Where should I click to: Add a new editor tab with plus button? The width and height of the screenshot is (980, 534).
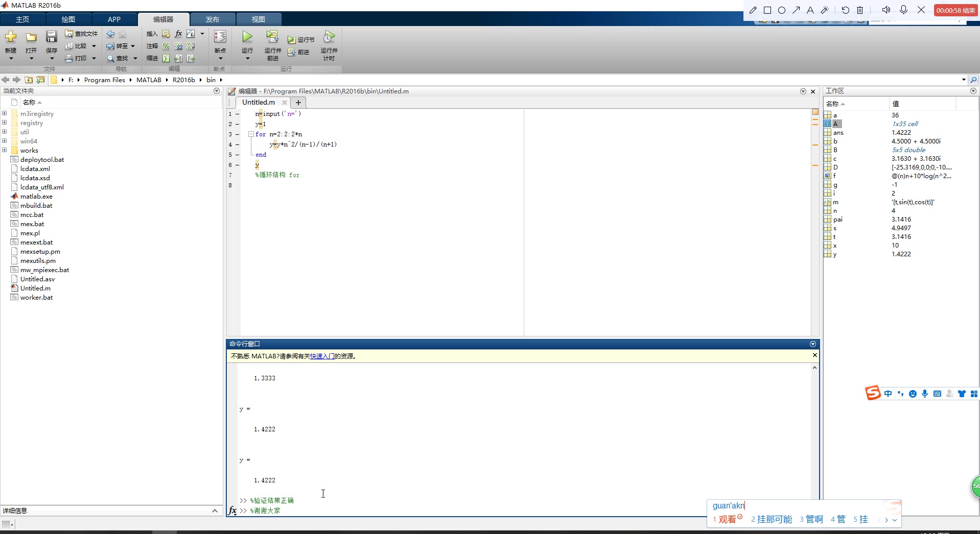[298, 103]
